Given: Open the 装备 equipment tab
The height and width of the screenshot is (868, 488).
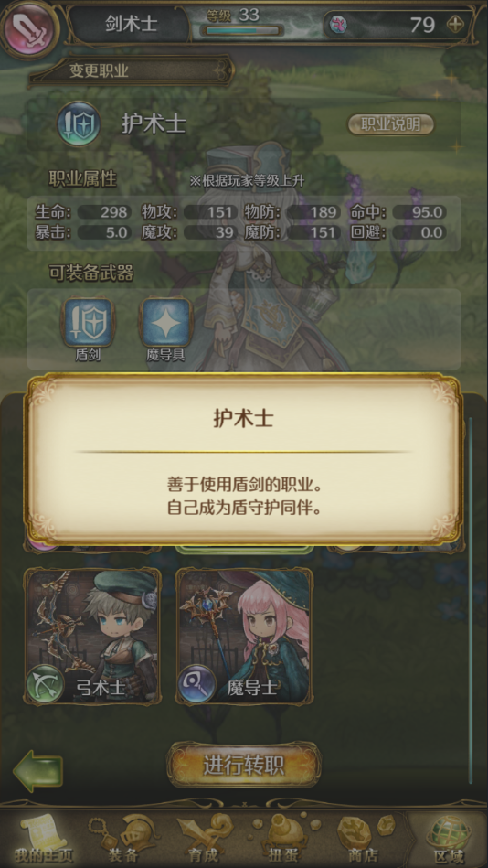Looking at the screenshot, I should 122,837.
